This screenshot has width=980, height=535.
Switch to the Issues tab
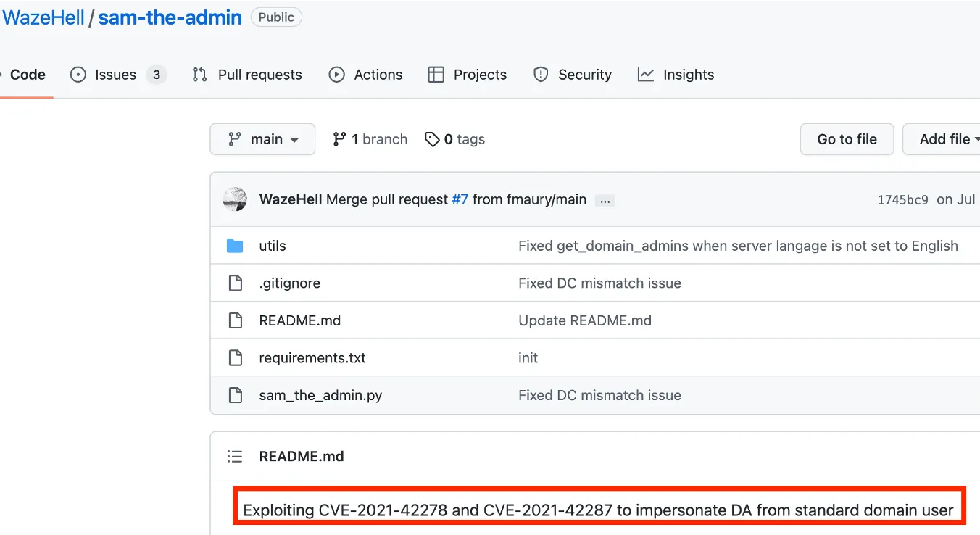pyautogui.click(x=117, y=75)
